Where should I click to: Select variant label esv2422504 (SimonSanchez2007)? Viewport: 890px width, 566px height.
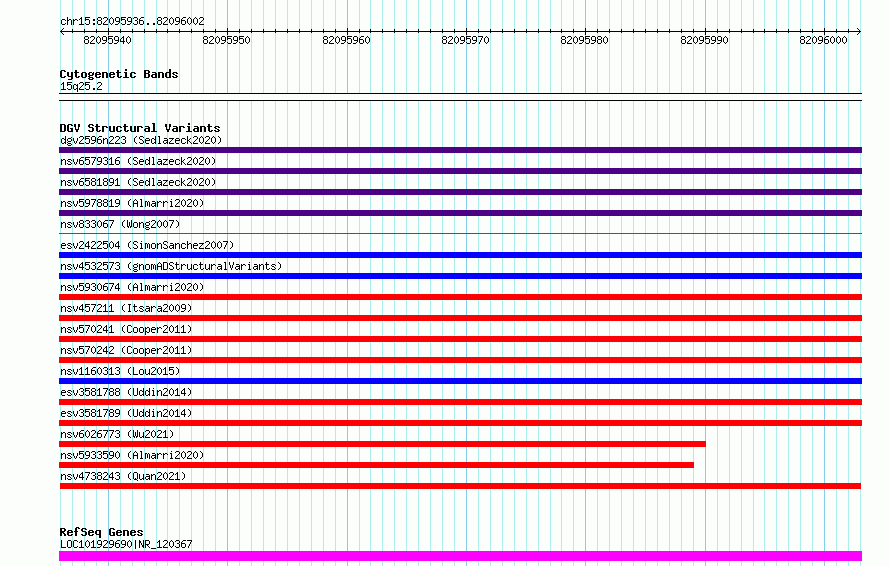[147, 245]
